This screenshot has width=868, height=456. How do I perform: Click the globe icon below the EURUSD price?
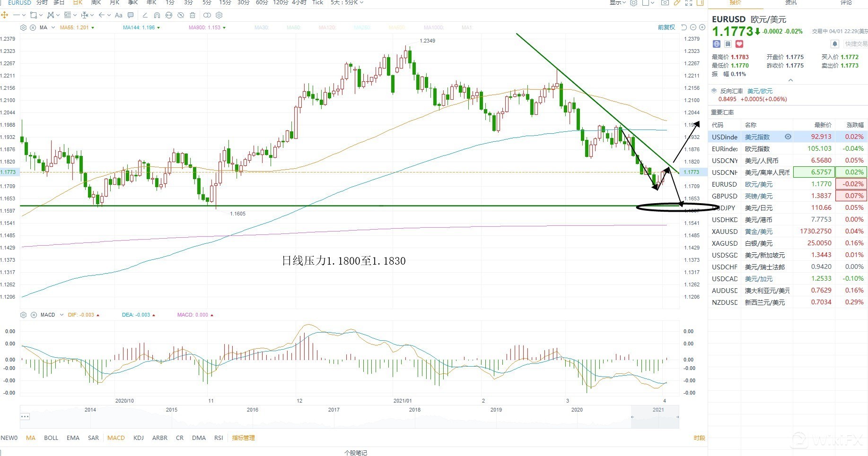(717, 44)
